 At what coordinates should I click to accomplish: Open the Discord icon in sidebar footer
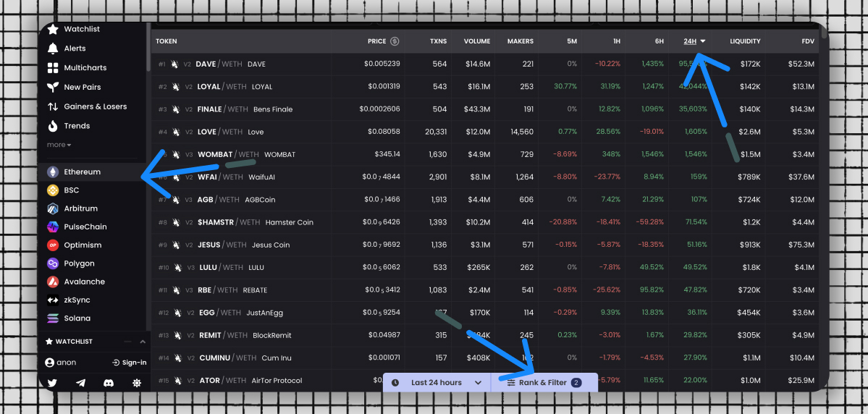pyautogui.click(x=109, y=382)
